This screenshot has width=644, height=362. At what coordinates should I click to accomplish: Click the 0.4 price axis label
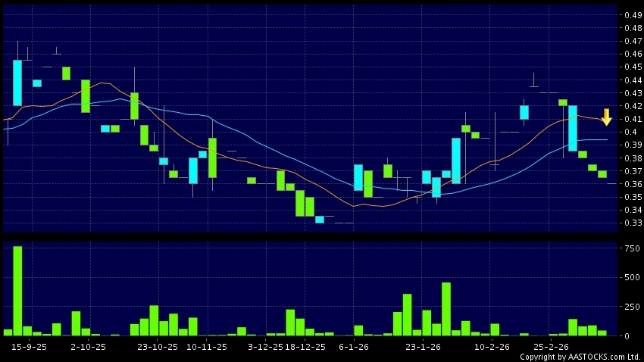click(628, 133)
